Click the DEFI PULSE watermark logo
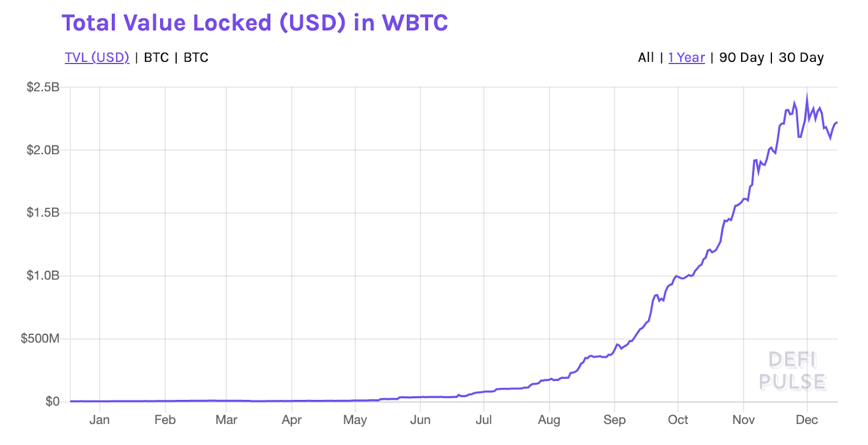 pyautogui.click(x=792, y=371)
